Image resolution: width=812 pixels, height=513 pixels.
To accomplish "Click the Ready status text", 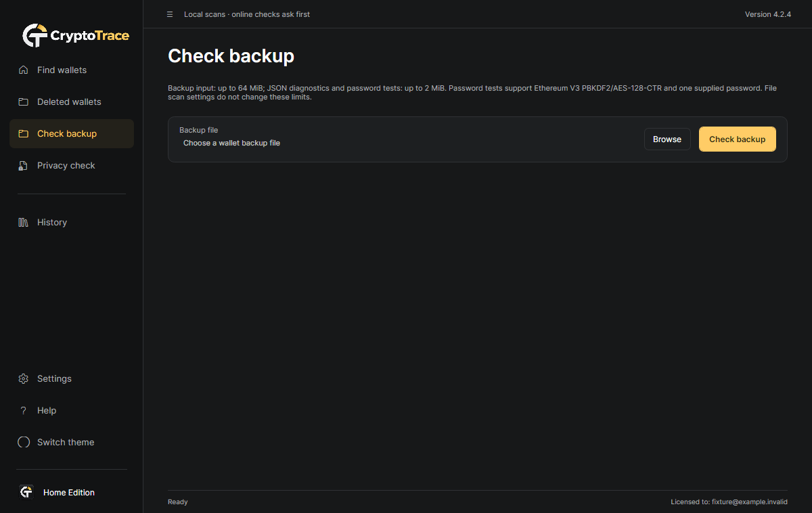I will point(178,502).
